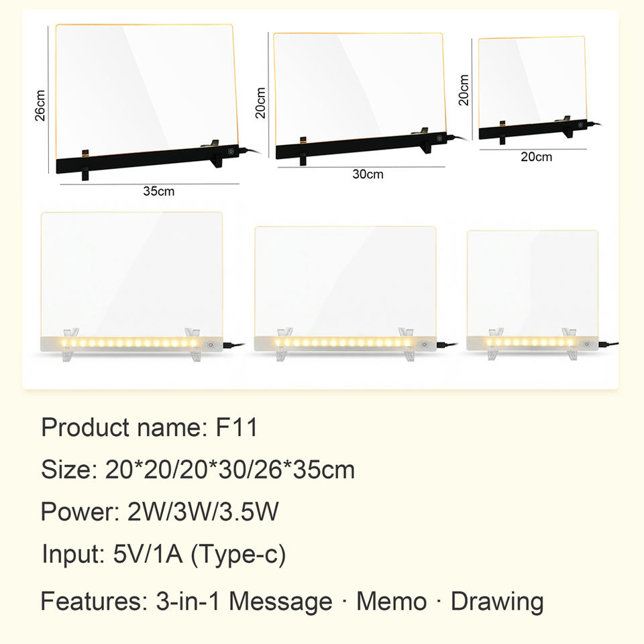The height and width of the screenshot is (644, 644).
Task: Click the "Power: 2W/3W/3.5W" line
Action: point(160,513)
